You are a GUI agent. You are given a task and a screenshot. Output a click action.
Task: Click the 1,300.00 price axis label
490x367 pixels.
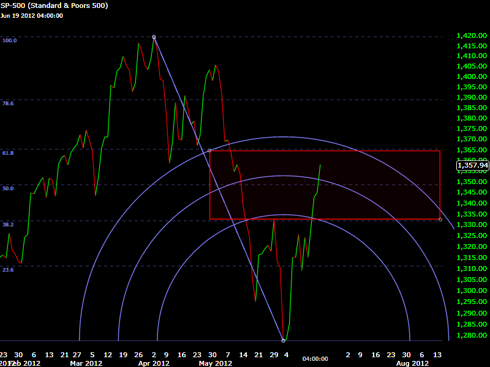tap(472, 291)
